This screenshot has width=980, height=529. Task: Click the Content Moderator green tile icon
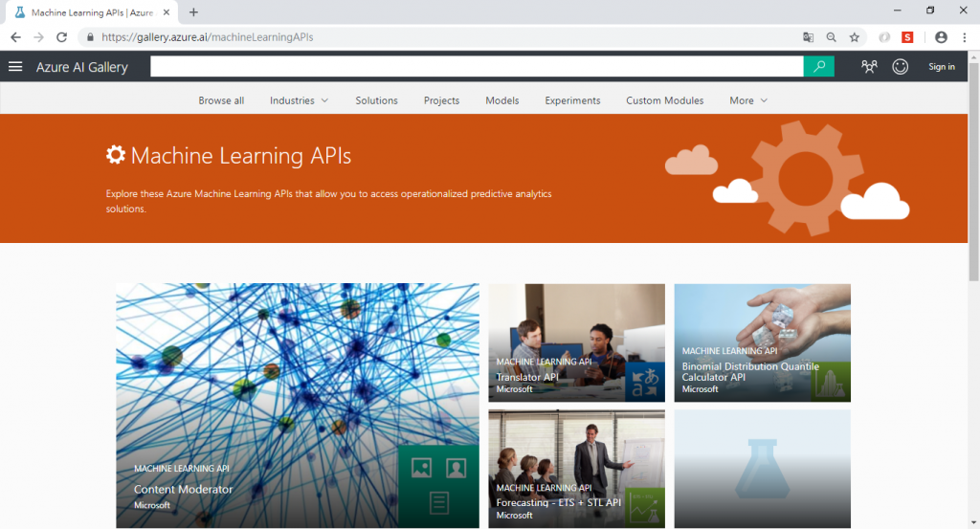[x=438, y=487]
